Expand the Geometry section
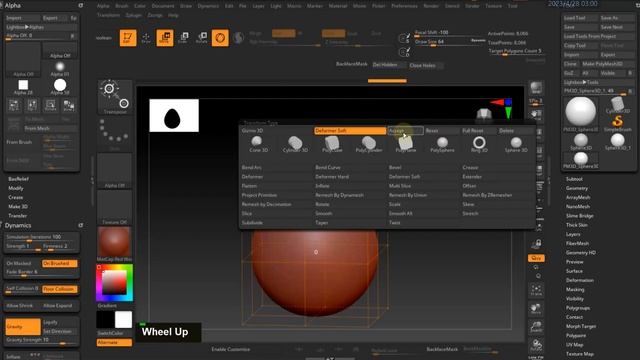Viewport: 640px width, 360px height. pyautogui.click(x=577, y=188)
